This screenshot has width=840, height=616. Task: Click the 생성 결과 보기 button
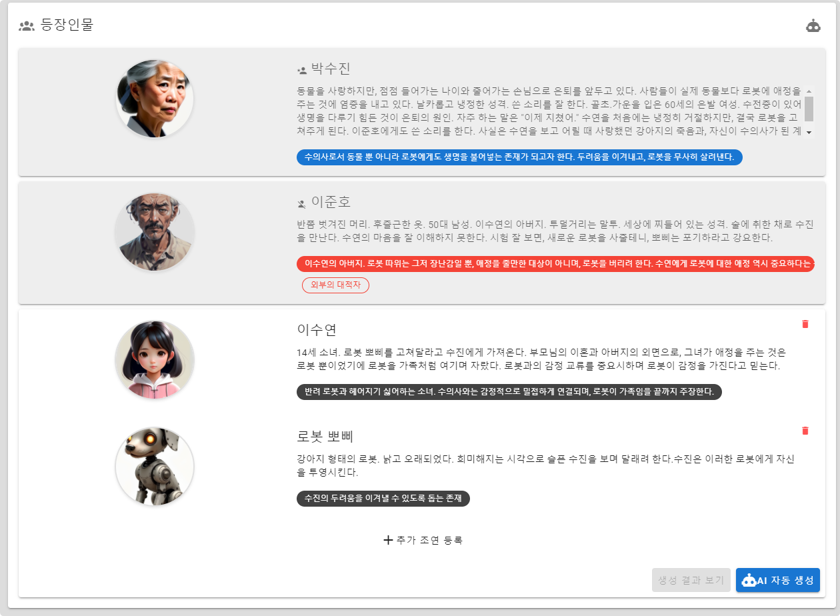(691, 580)
